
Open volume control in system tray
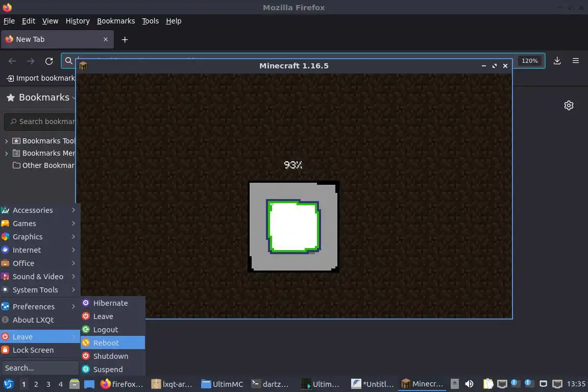[x=469, y=384]
